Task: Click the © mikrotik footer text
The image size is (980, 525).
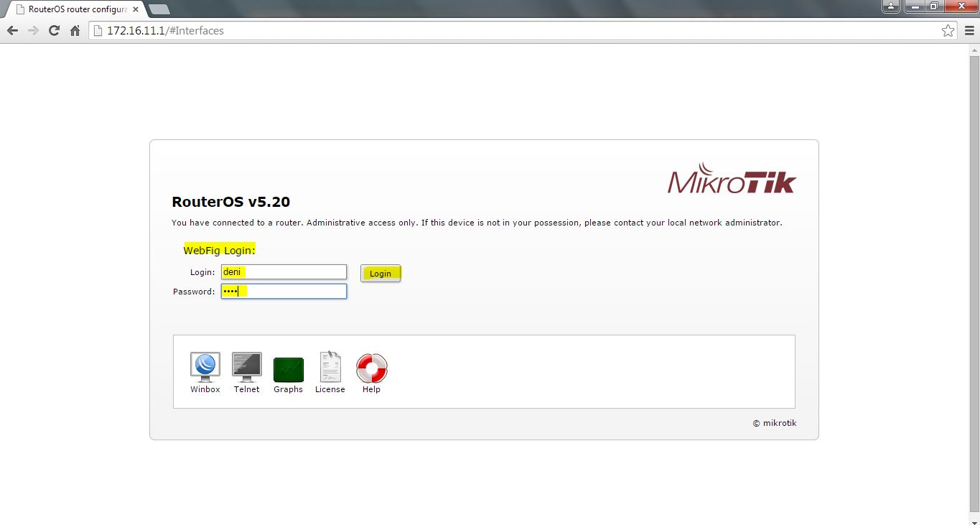Action: pyautogui.click(x=775, y=423)
